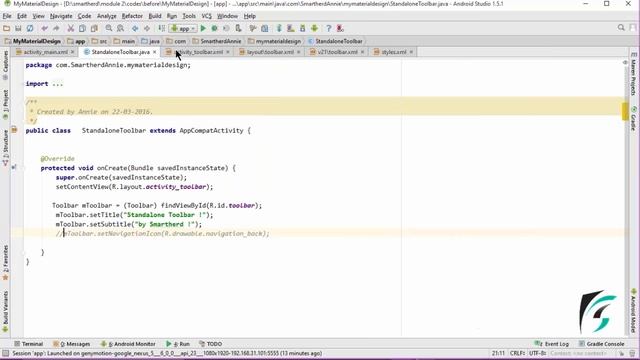Screen dimensions: 640x360
Task: Click the Redo arrow icon
Action: [x=56, y=28]
